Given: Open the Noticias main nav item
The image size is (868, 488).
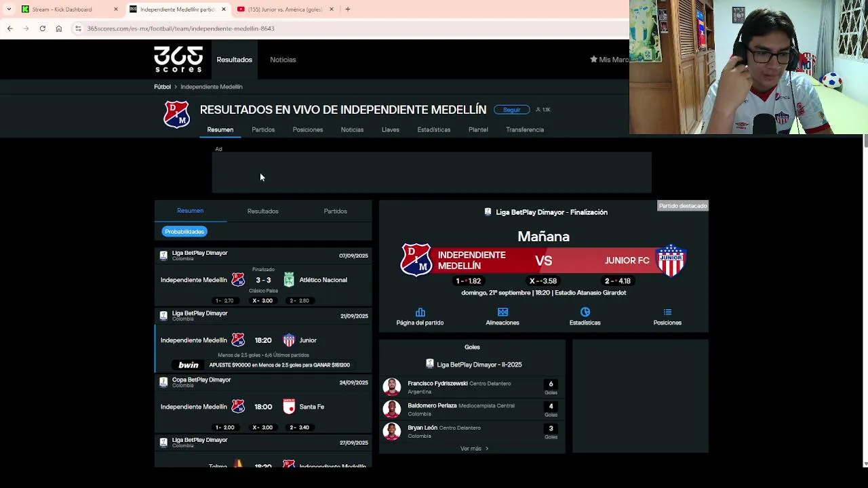Looking at the screenshot, I should coord(283,60).
